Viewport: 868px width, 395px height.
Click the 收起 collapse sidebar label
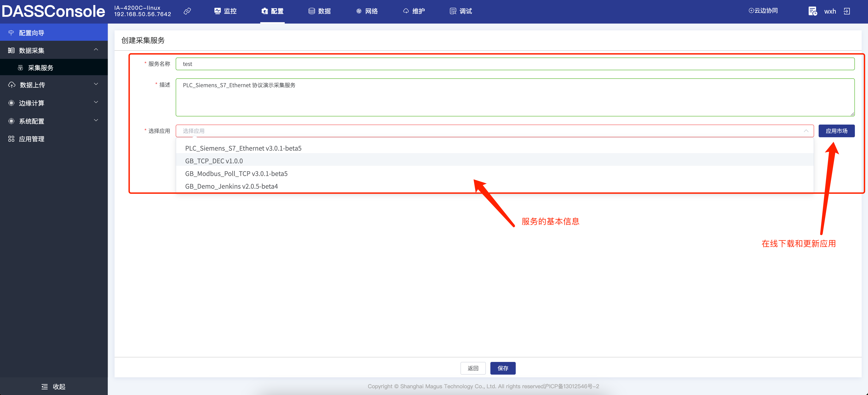tap(59, 387)
